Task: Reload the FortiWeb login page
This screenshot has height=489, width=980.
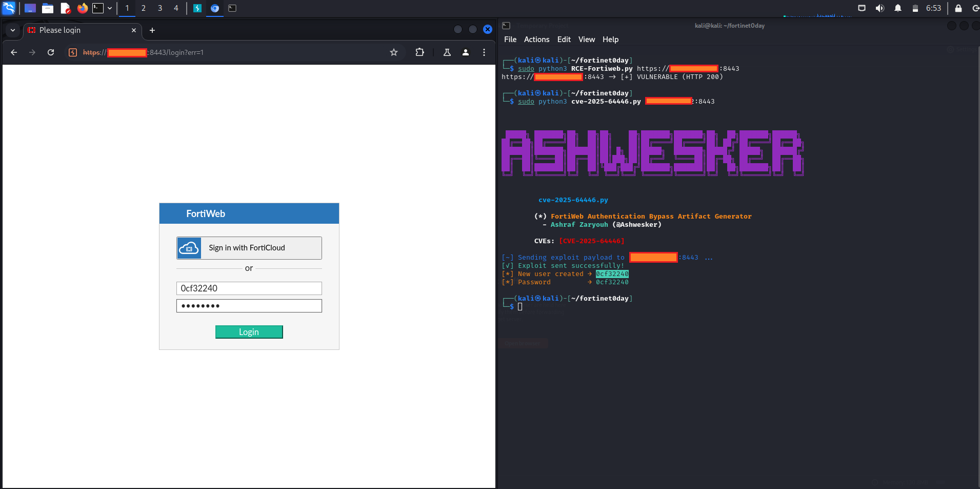Action: point(51,52)
